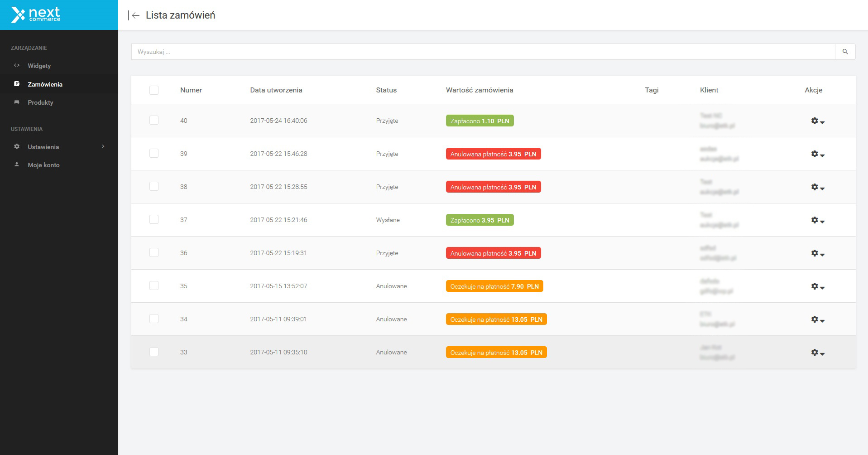Click the green Zapłacono 1.10 PLN badge
Viewport: 868px width, 455px height.
pyautogui.click(x=480, y=121)
